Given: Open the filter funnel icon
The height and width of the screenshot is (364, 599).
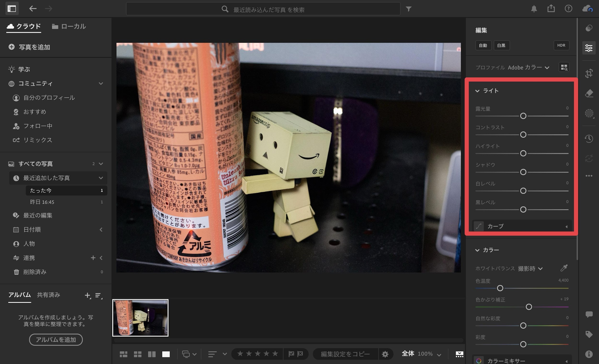Looking at the screenshot, I should click(409, 9).
